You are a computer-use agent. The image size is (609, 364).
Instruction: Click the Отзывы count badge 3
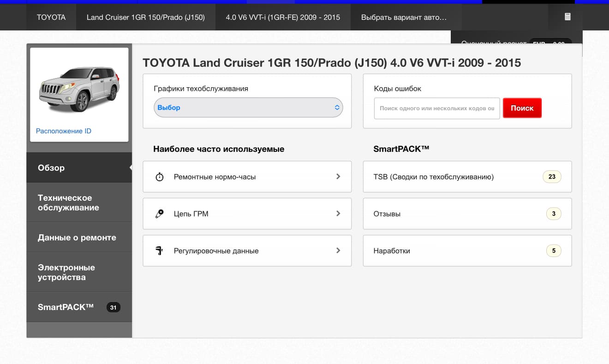[554, 214]
